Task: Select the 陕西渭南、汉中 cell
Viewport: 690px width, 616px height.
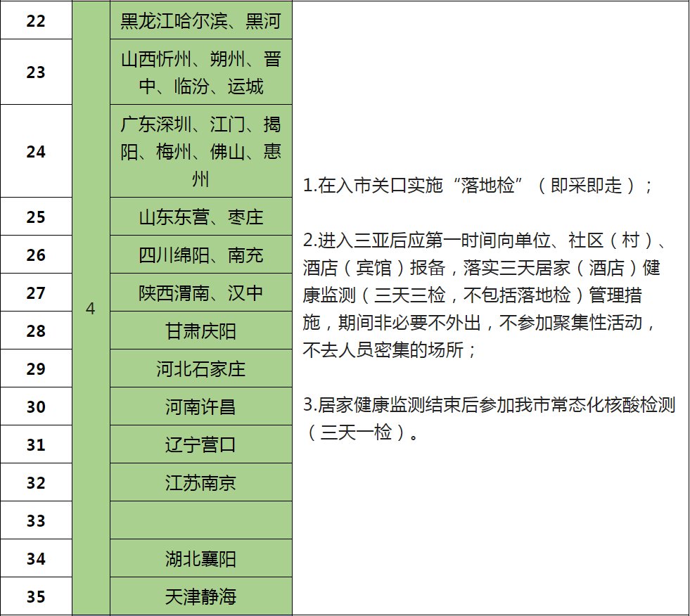Action: [x=200, y=293]
